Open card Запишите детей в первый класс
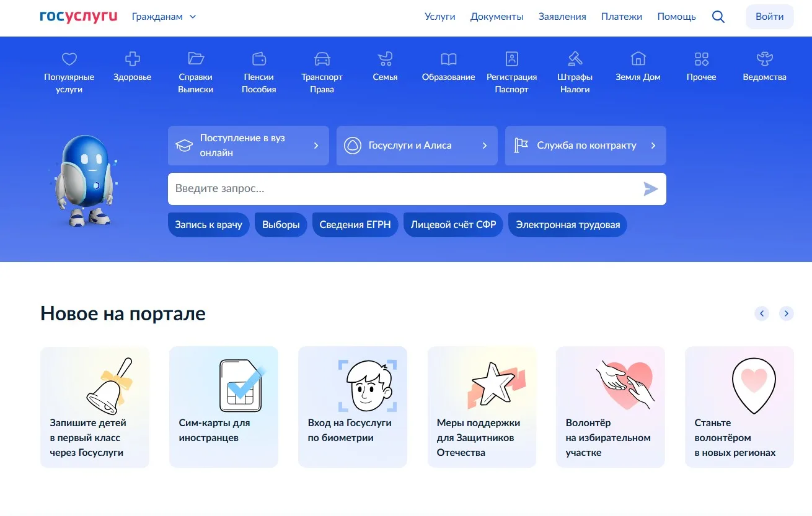Image resolution: width=812 pixels, height=516 pixels. pos(95,407)
